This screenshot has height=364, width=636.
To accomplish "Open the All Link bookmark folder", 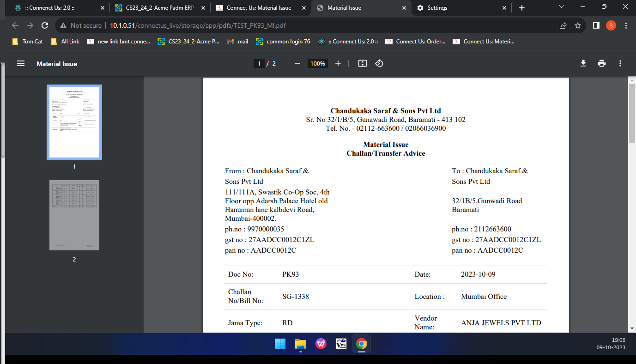I will tap(65, 42).
